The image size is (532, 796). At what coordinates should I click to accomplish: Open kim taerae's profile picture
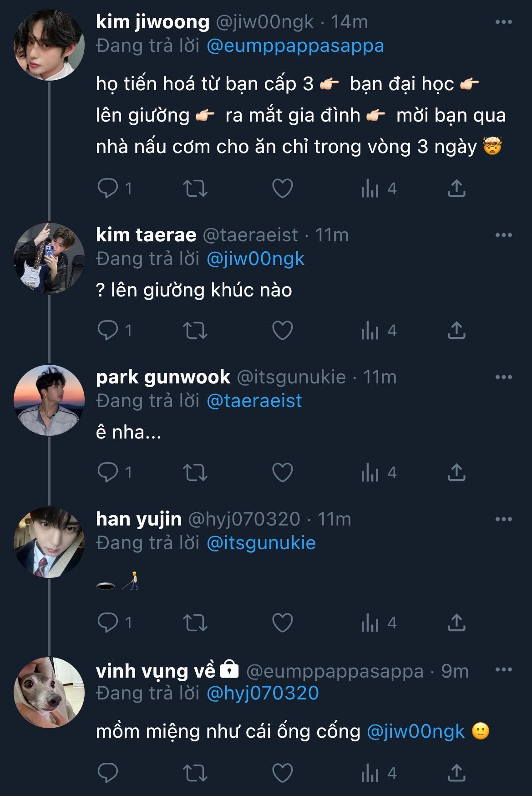pyautogui.click(x=49, y=258)
